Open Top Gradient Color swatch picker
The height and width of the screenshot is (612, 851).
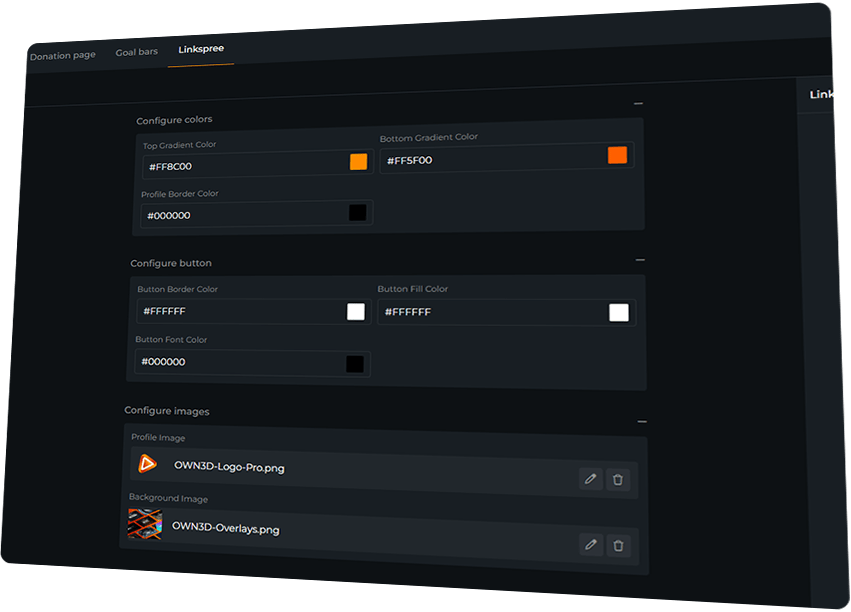click(x=359, y=161)
